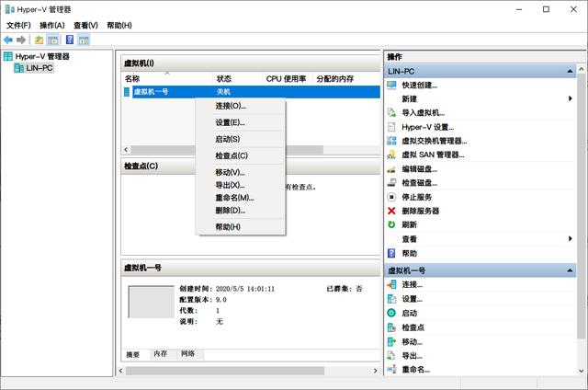The width and height of the screenshot is (588, 390).
Task: Click the 重命名 icon in actions pane
Action: [391, 370]
